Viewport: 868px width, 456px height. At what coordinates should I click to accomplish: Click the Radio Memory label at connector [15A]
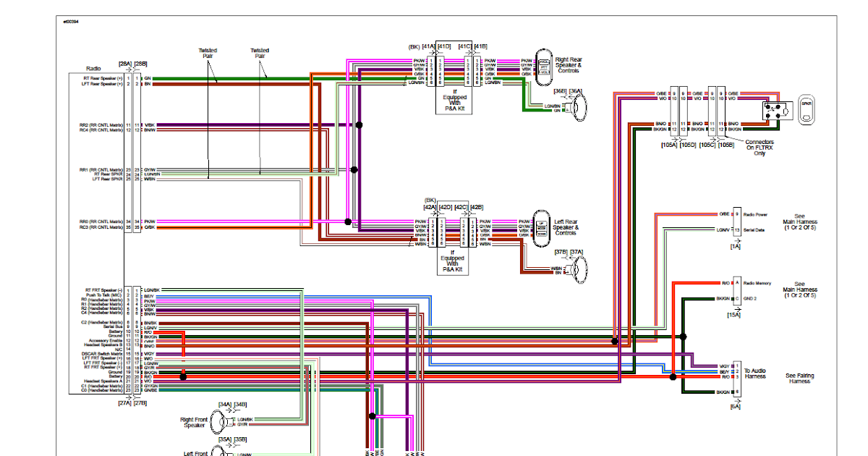pyautogui.click(x=757, y=284)
